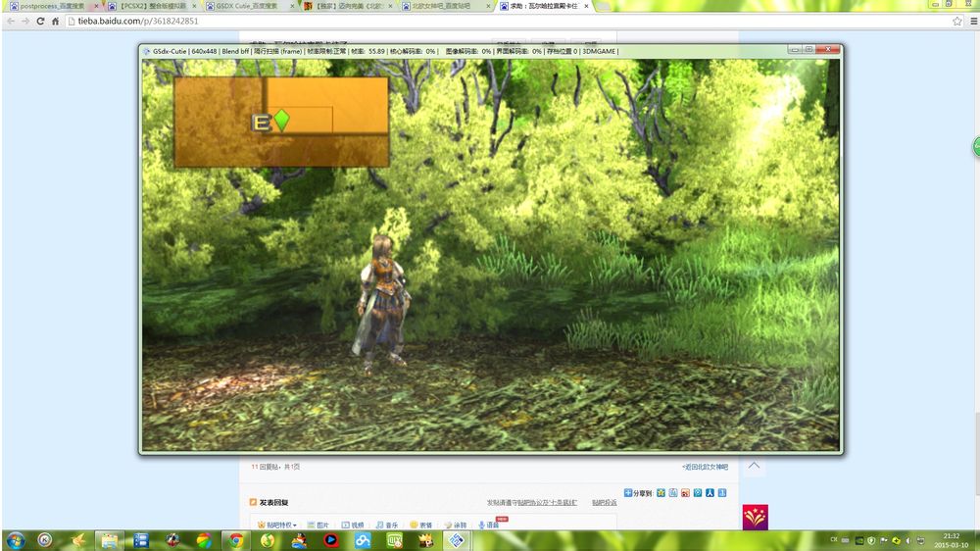Insert 表情 emoticon into reply
The image size is (980, 551).
420,525
